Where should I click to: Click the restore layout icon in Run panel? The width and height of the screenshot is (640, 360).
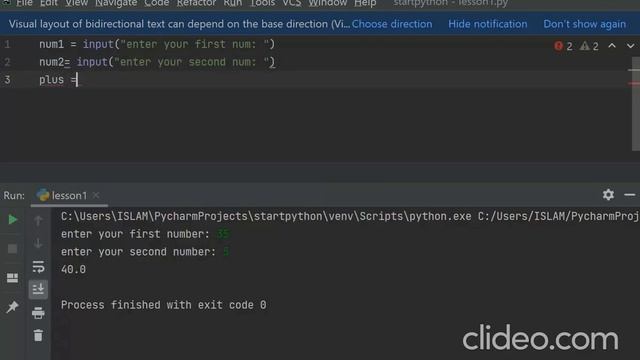point(12,278)
